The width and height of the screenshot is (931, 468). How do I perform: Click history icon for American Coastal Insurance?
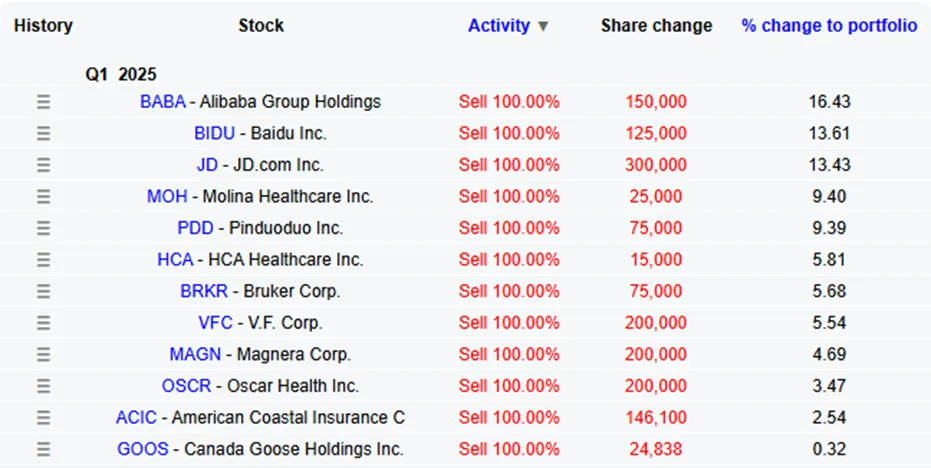(43, 418)
